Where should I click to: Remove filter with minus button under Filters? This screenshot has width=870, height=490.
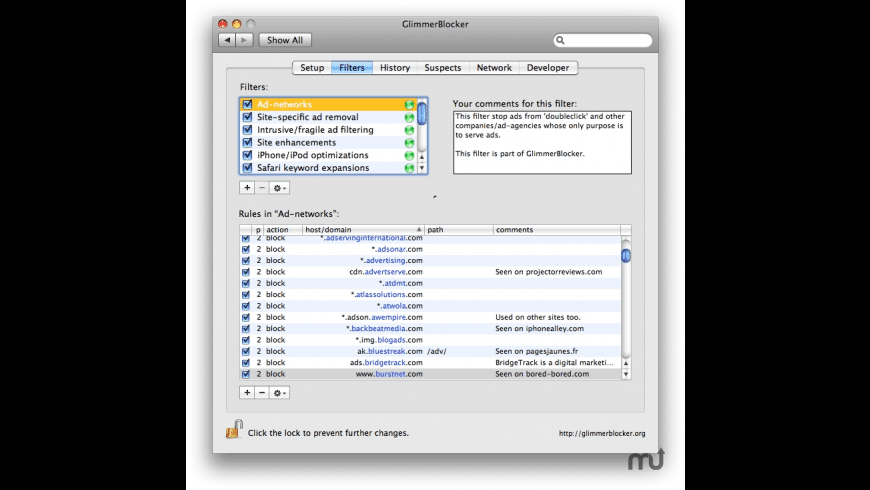pyautogui.click(x=262, y=188)
